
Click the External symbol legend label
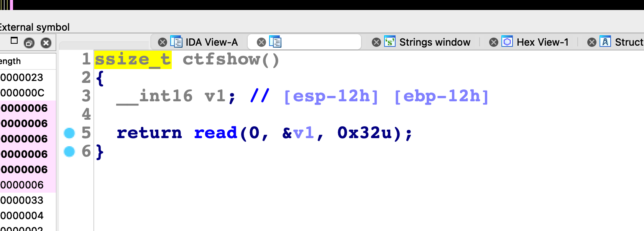[x=34, y=27]
